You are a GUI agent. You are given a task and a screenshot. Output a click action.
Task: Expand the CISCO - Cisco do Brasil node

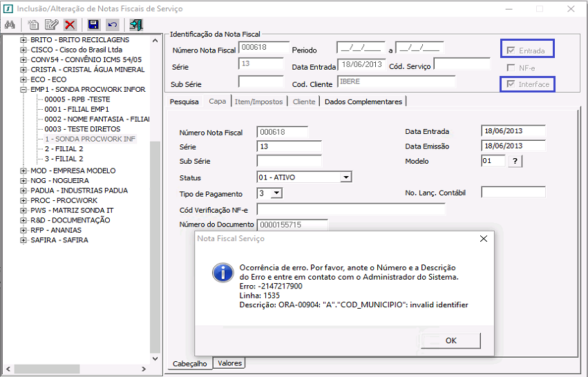pyautogui.click(x=23, y=50)
